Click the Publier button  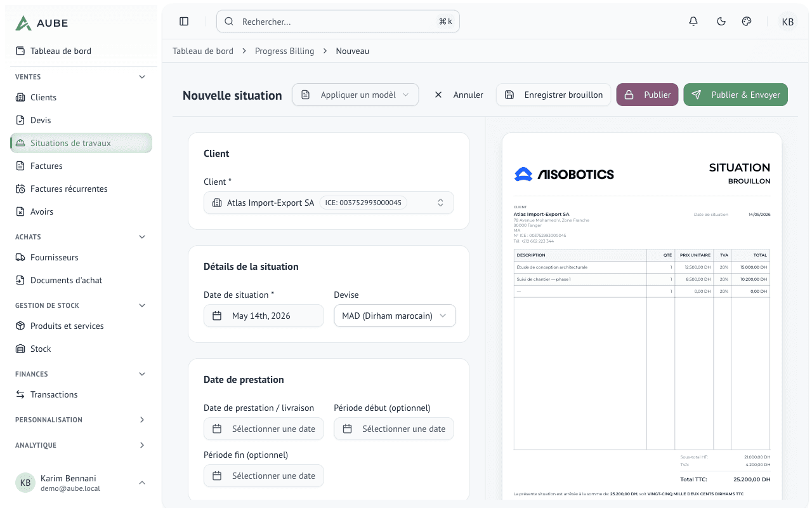point(647,95)
